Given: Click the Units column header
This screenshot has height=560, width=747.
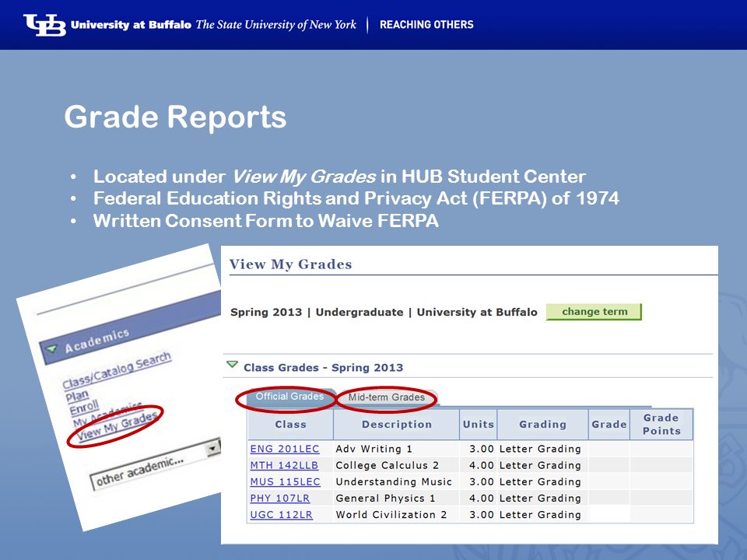Looking at the screenshot, I should [x=479, y=425].
